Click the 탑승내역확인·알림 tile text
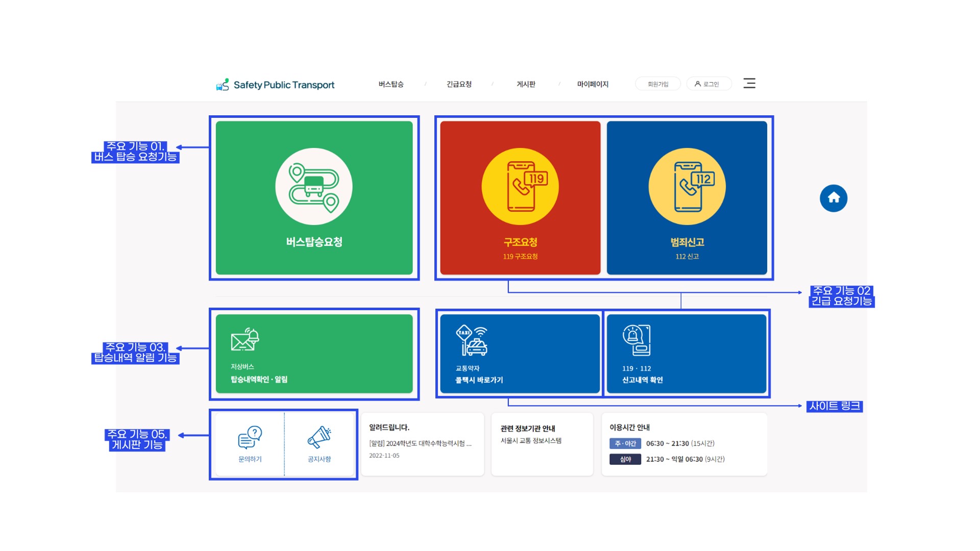This screenshot has width=980, height=551. click(259, 379)
